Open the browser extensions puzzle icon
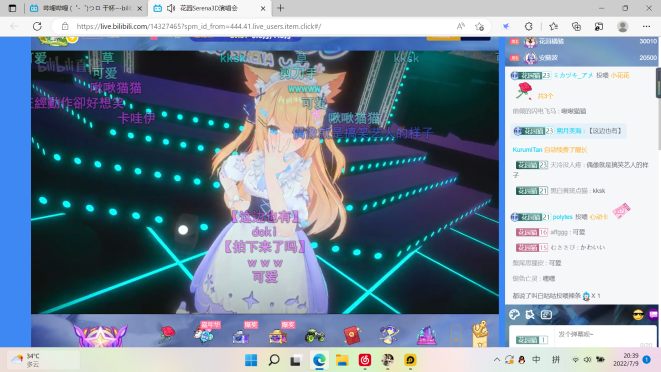Screen dimensions: 661x372 tap(529, 26)
